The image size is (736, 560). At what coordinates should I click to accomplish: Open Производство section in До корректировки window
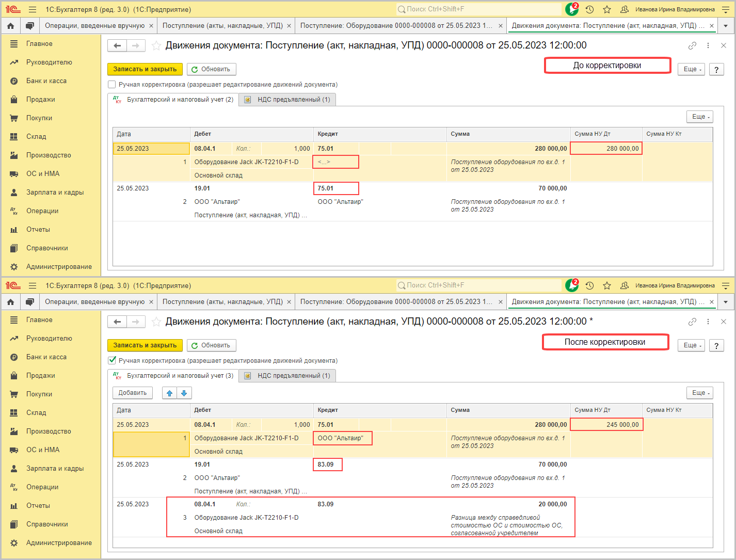point(49,155)
